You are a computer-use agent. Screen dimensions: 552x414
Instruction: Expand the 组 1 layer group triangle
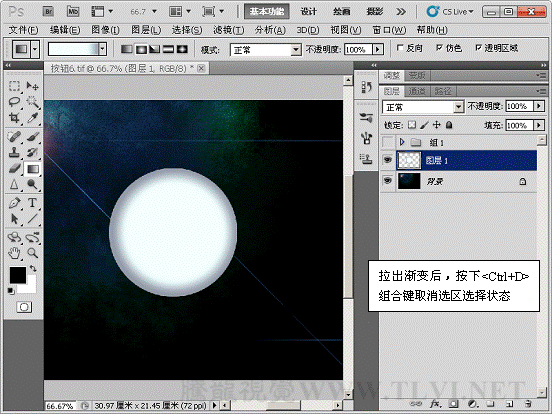pyautogui.click(x=402, y=142)
